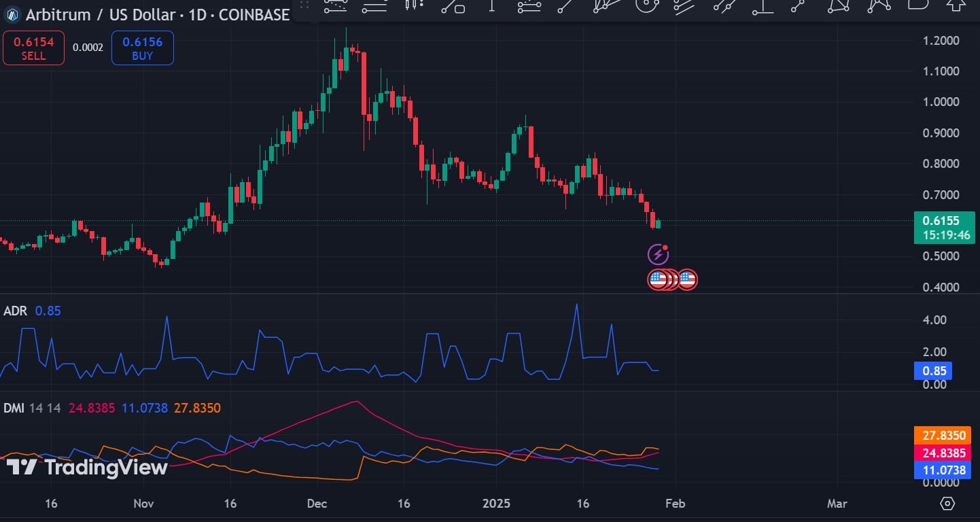Choose the triangle pattern drawing tool
This screenshot has width=980, height=522.
[840, 5]
